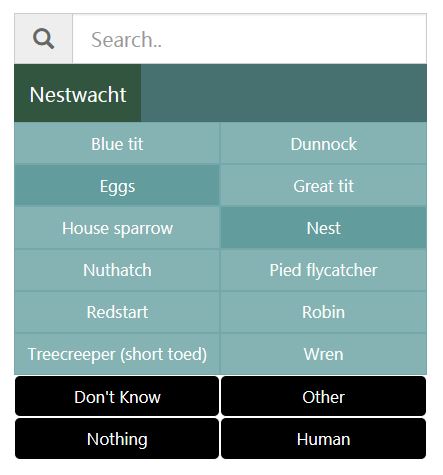The height and width of the screenshot is (475, 443).
Task: Pick Great tit species
Action: point(323,186)
